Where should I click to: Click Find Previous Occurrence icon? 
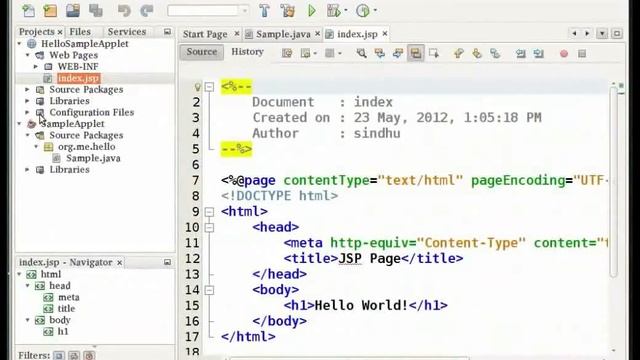[x=380, y=53]
